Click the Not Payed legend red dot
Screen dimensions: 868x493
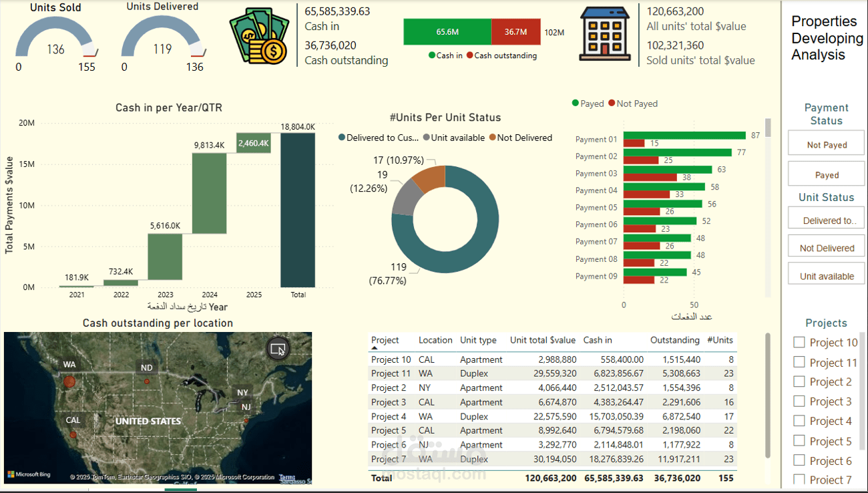click(x=612, y=104)
